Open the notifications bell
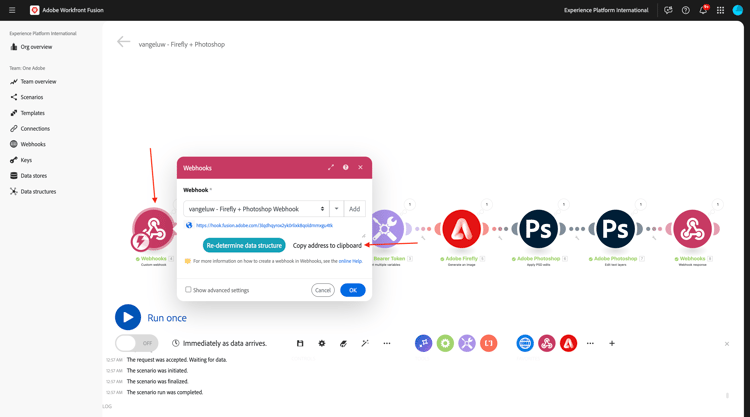Image resolution: width=750 pixels, height=417 pixels. pos(703,10)
